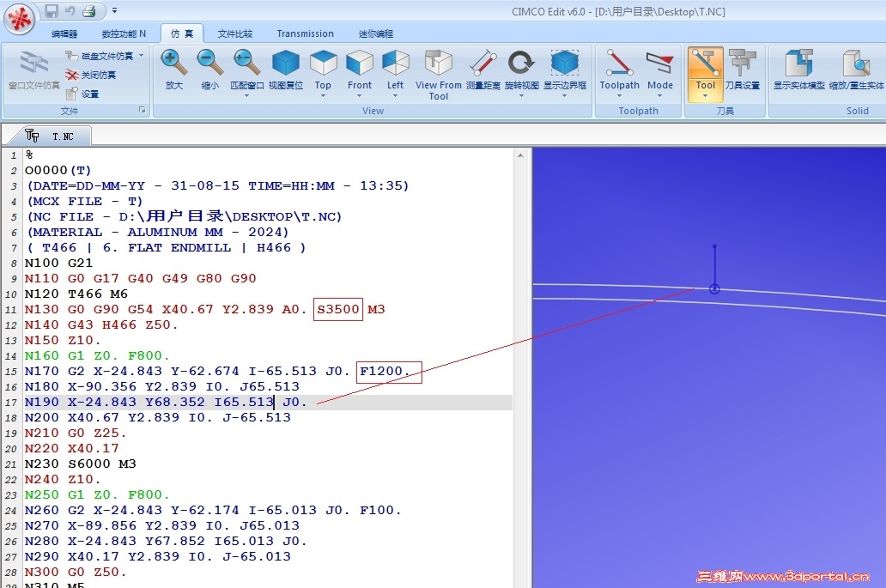Switch to the 编辑器 ribbon tab
The image size is (886, 588).
64,33
